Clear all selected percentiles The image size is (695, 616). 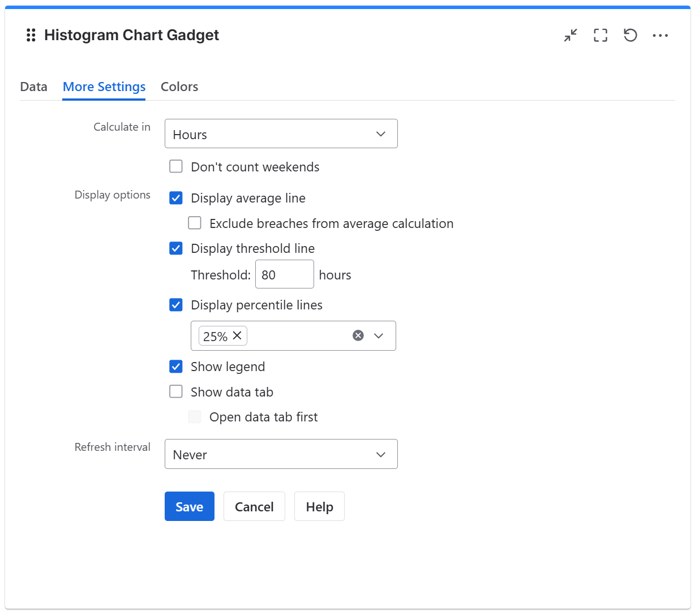[x=358, y=335]
